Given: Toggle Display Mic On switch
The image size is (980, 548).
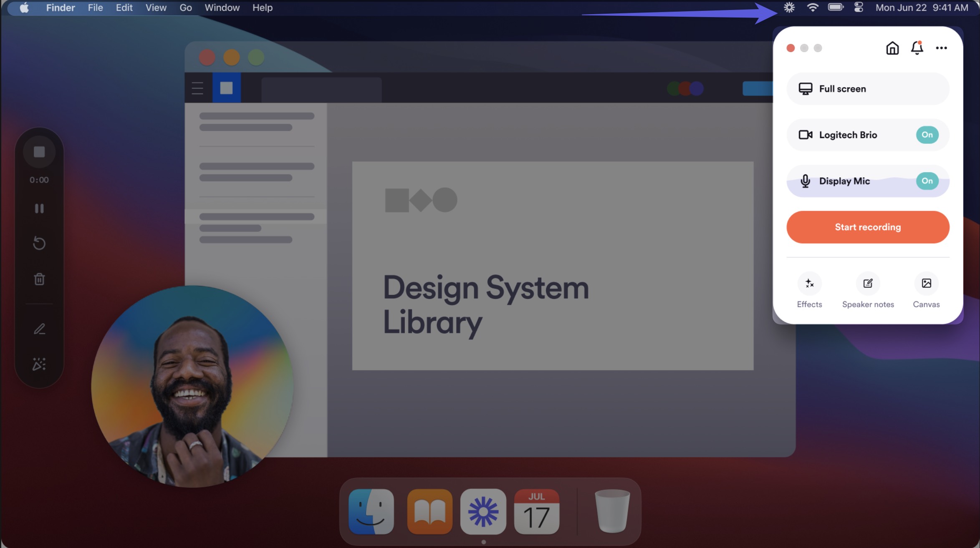Looking at the screenshot, I should tap(927, 181).
